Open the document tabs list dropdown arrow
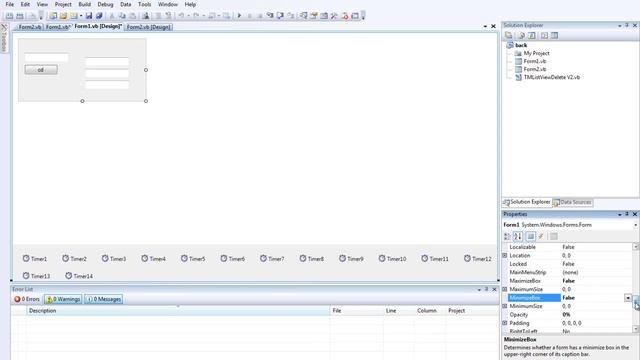Image resolution: width=640 pixels, height=360 pixels. pos(485,27)
